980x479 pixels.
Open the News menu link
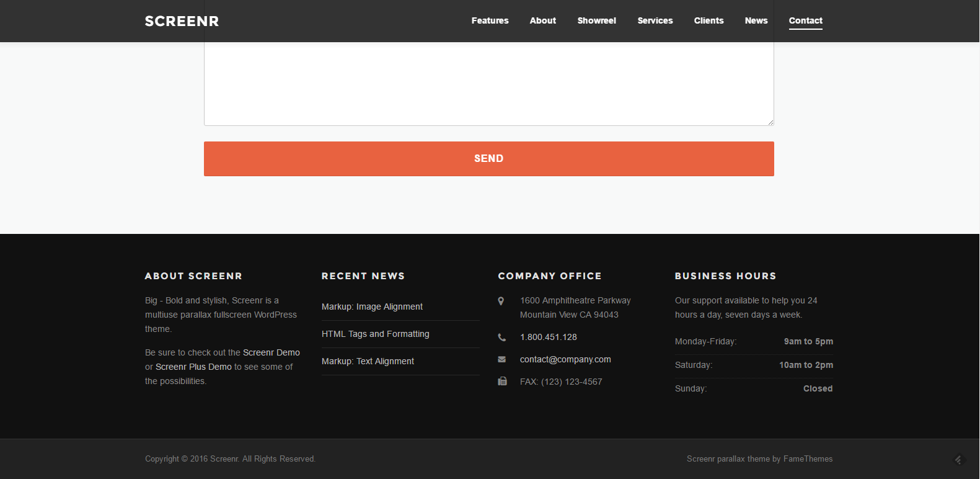point(756,20)
